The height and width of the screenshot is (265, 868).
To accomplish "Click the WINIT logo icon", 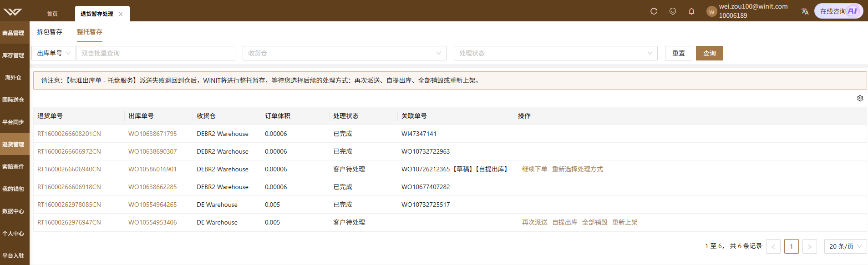I will [x=13, y=11].
